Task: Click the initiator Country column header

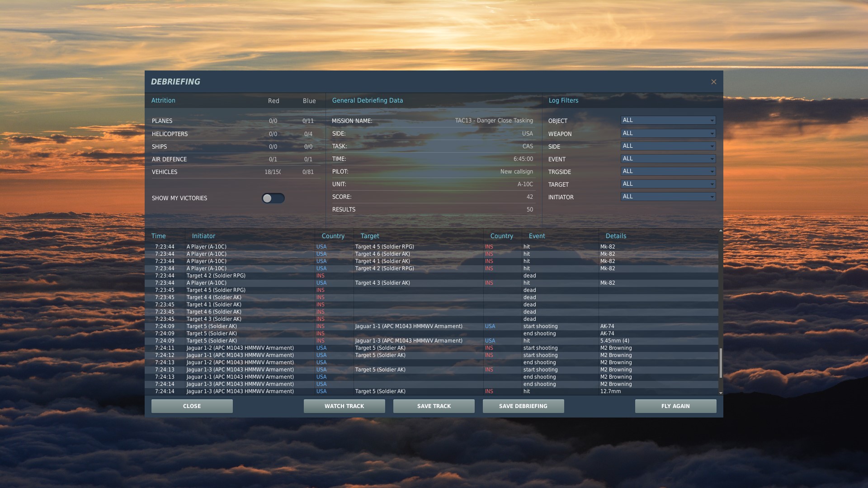Action: coord(333,236)
